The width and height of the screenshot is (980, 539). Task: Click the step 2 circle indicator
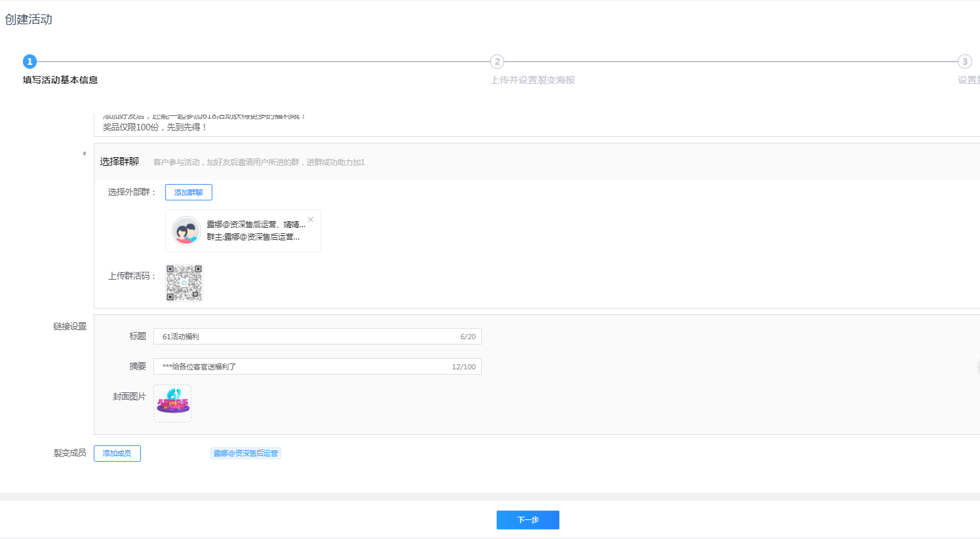pyautogui.click(x=497, y=62)
